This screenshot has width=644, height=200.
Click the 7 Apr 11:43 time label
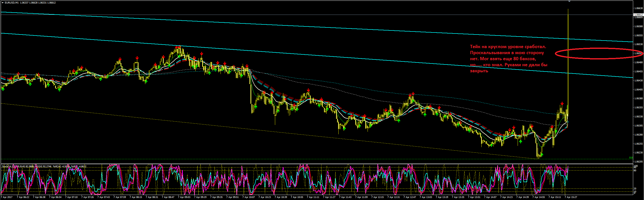tap(345, 197)
